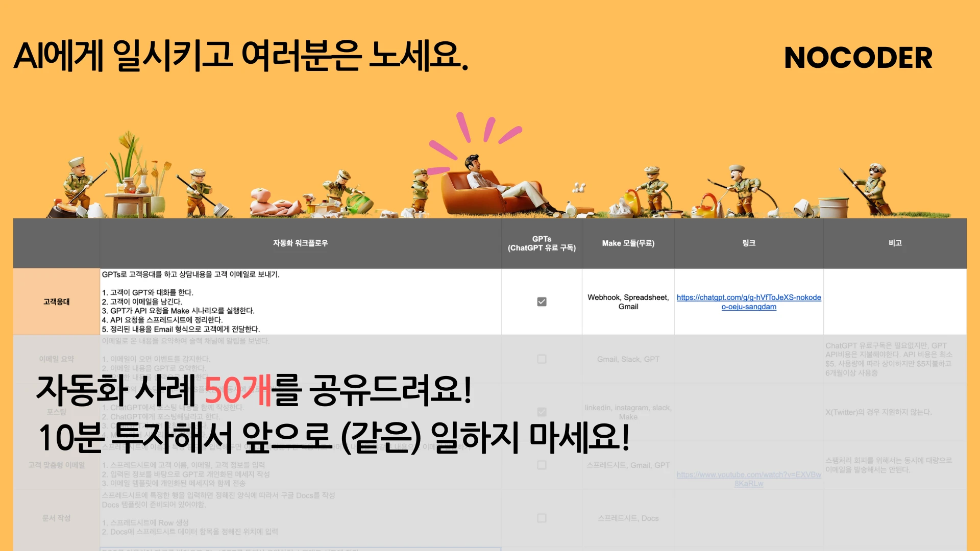Screen dimensions: 980x551
Task: Uncheck the GPTs checkbox in 고객응대 row
Action: (x=542, y=302)
